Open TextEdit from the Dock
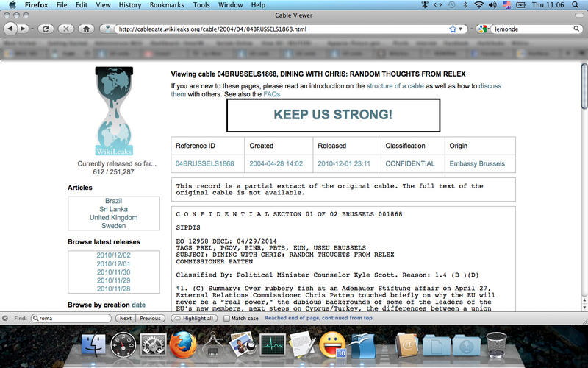Viewport: 588px width, 368px height. (302, 344)
